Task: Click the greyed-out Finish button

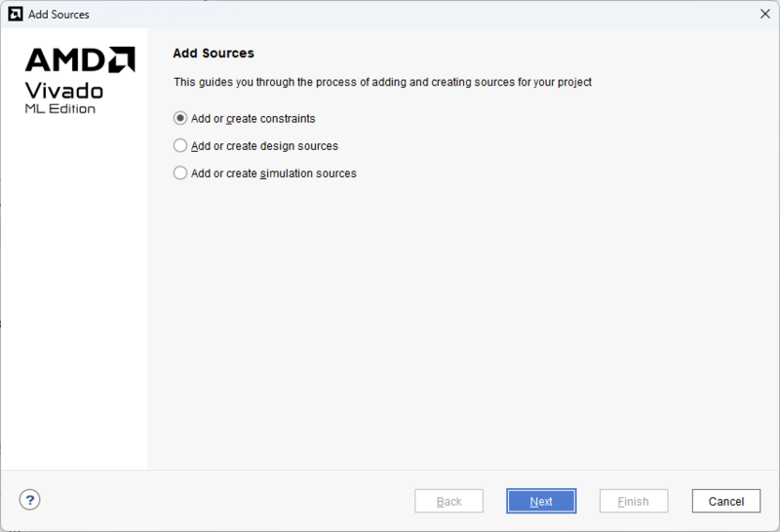Action: tap(634, 501)
